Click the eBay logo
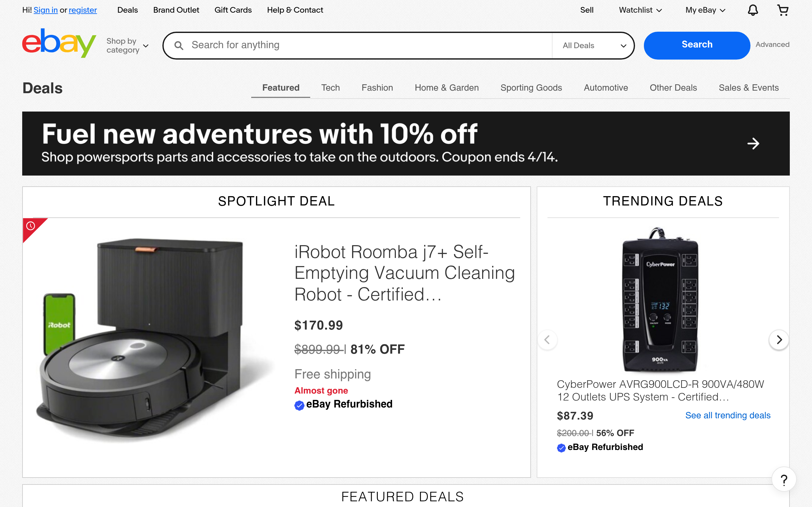 coord(59,44)
